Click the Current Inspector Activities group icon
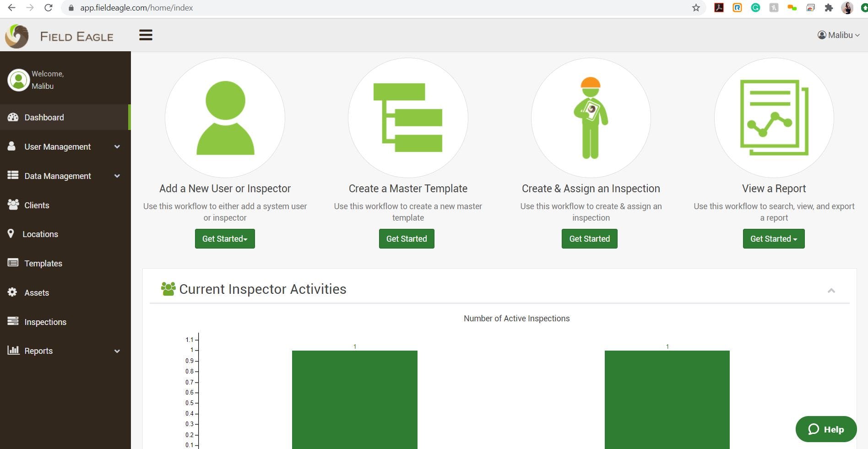The image size is (868, 449). (x=168, y=288)
